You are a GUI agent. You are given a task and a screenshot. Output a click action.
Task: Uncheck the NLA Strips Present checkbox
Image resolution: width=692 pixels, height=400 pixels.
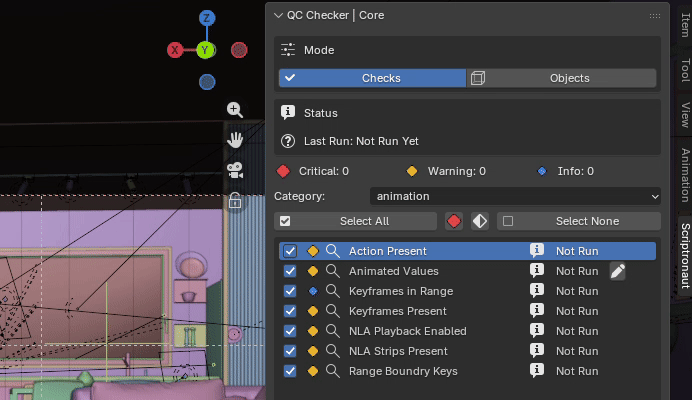290,351
